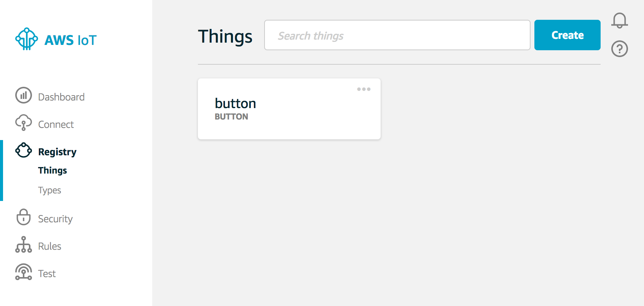The height and width of the screenshot is (306, 644).
Task: Click the Test antenna icon
Action: click(24, 272)
